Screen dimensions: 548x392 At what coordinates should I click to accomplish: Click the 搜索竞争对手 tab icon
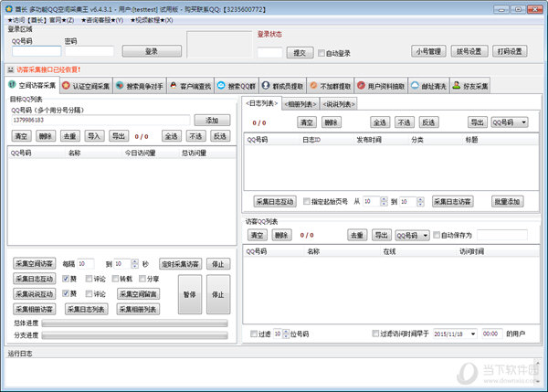tap(120, 85)
